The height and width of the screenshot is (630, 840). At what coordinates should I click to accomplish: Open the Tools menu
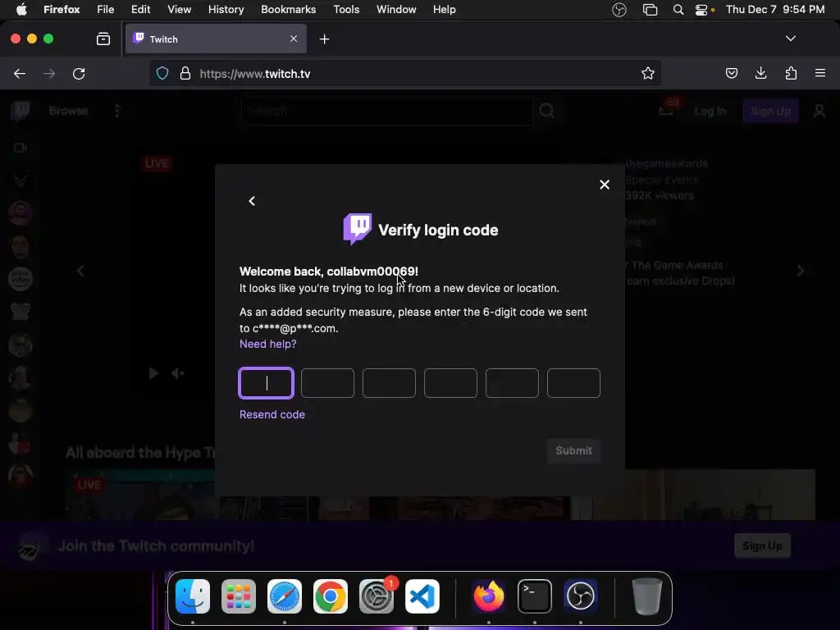coord(346,9)
